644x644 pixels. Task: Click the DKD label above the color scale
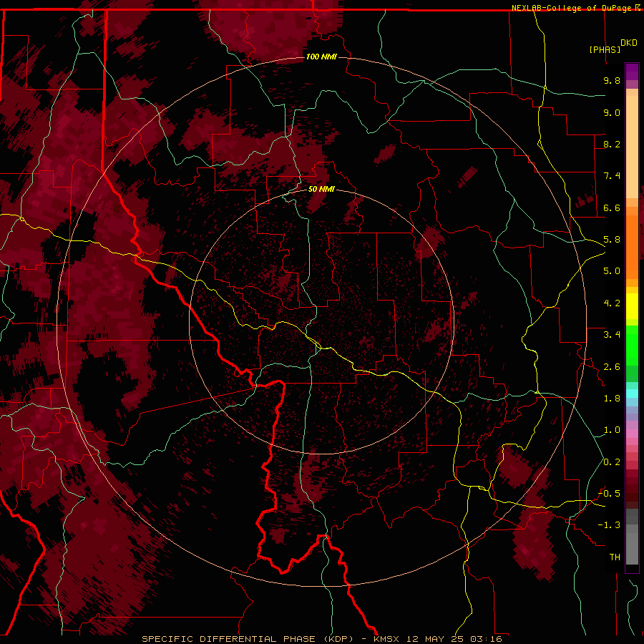629,43
